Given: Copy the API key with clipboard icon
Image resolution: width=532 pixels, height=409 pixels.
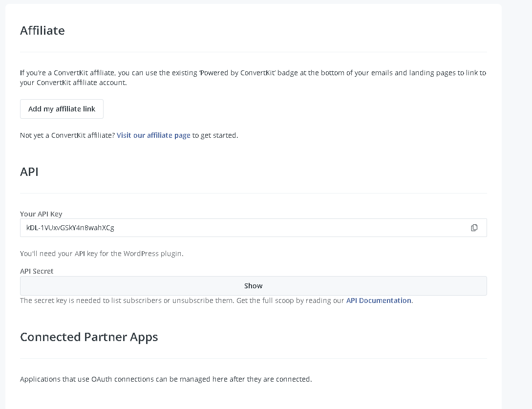Looking at the screenshot, I should [x=474, y=228].
